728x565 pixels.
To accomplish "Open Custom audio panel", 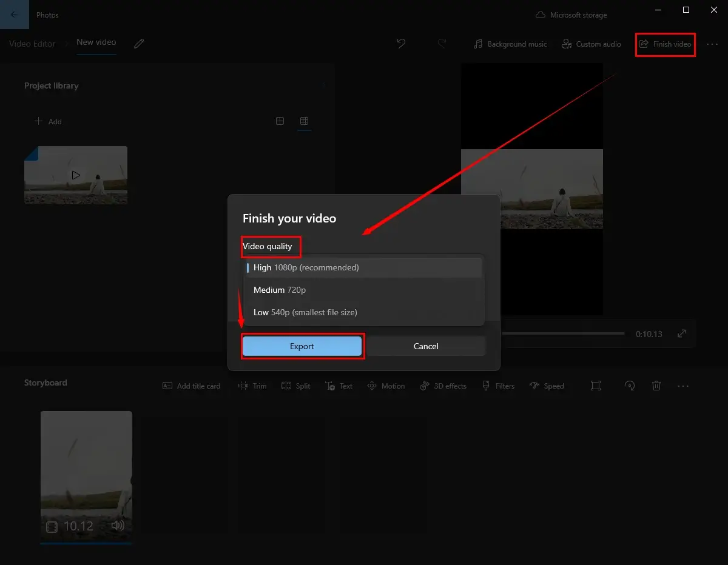I will (x=591, y=44).
